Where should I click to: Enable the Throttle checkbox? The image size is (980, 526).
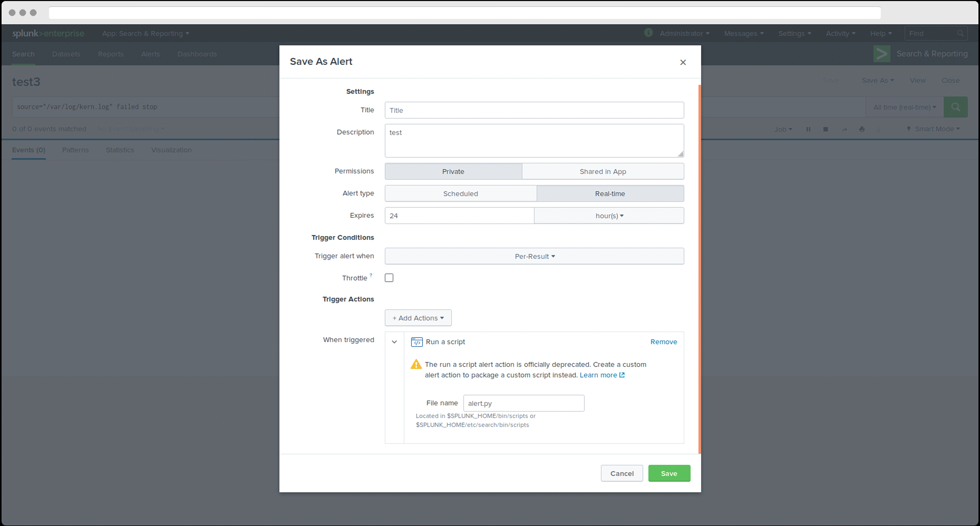tap(389, 278)
